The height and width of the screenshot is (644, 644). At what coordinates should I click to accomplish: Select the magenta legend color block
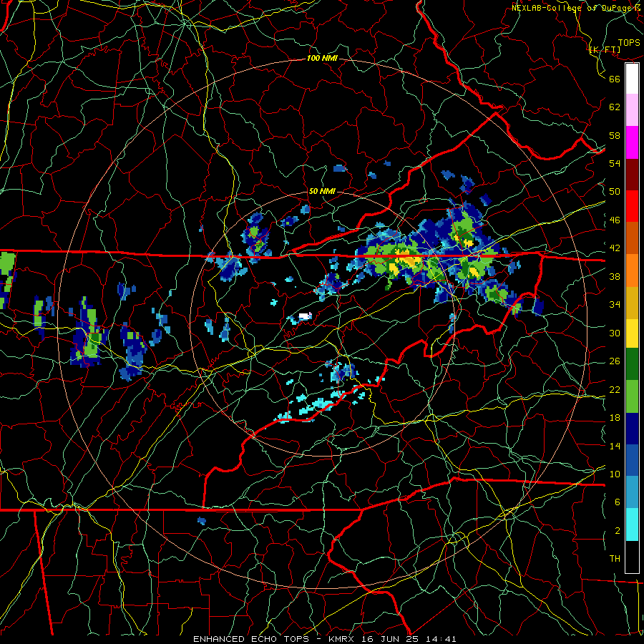click(632, 142)
